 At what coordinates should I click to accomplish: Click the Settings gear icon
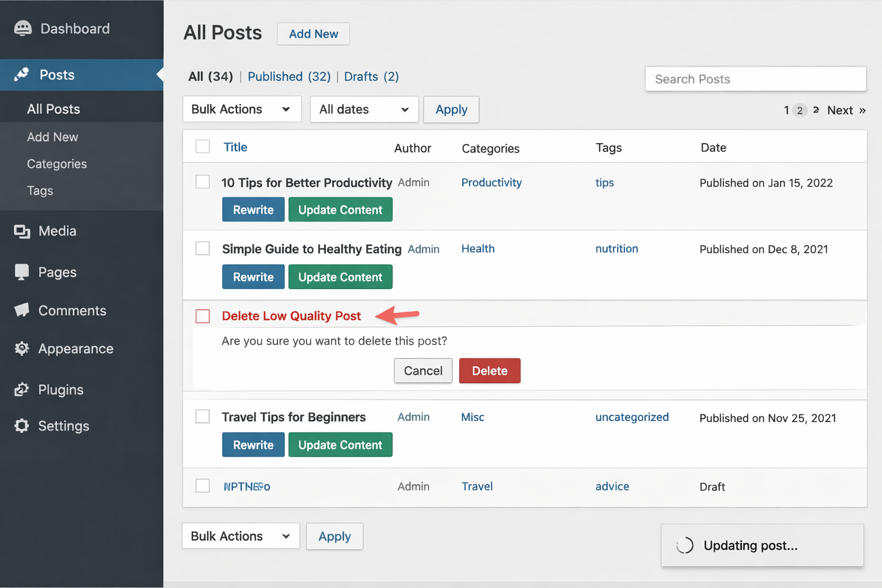coord(22,426)
